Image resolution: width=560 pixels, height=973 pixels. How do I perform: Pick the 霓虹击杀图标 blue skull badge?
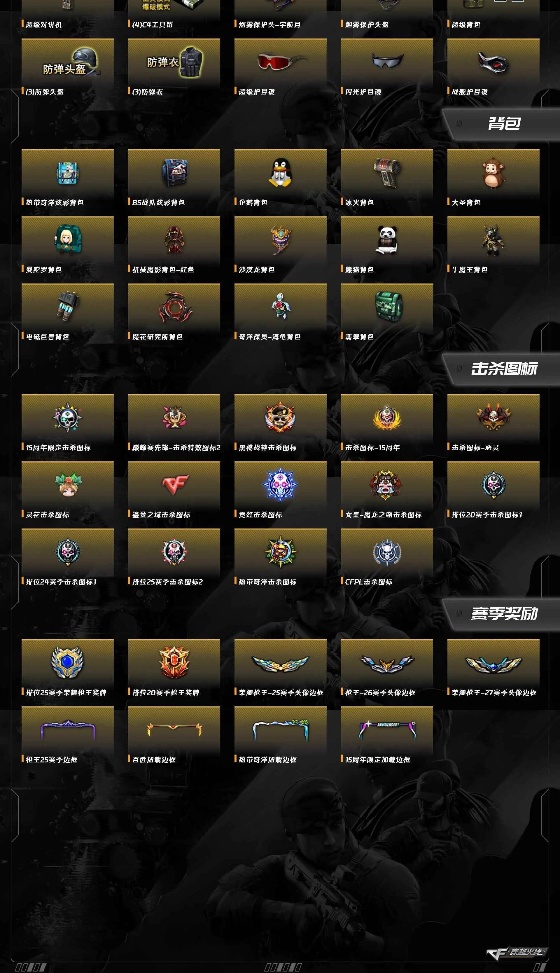(x=280, y=484)
